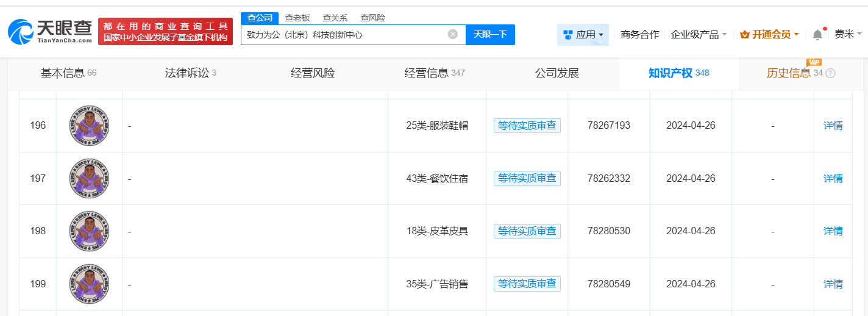Open the notification bell
The height and width of the screenshot is (316, 868).
(817, 35)
